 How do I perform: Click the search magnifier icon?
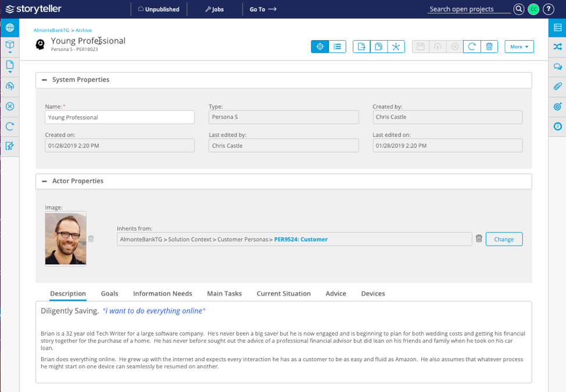tap(519, 9)
